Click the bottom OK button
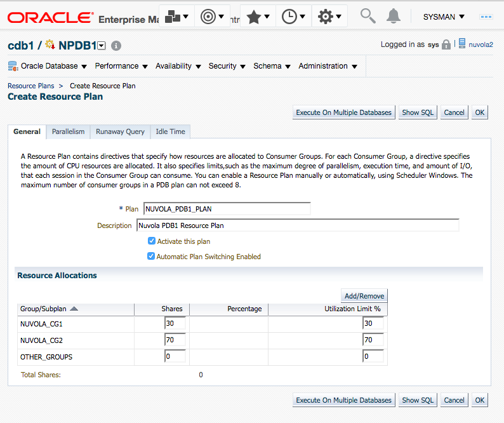504x423 pixels. click(x=480, y=400)
